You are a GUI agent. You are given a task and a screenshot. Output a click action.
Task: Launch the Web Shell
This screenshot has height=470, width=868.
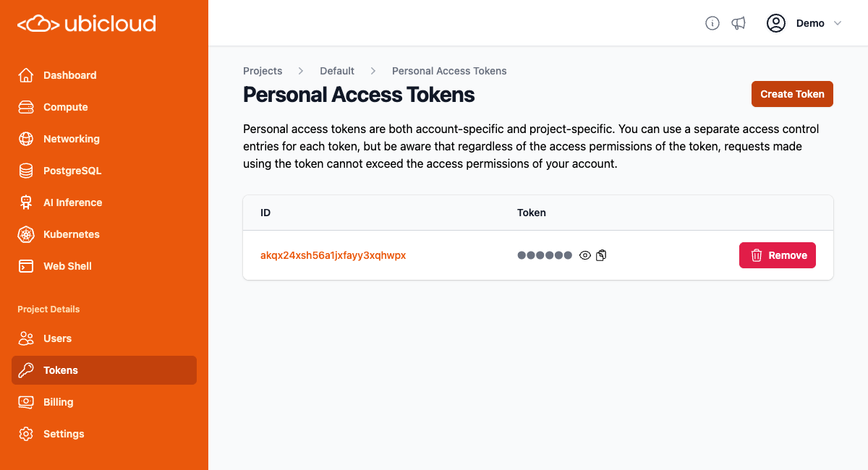[67, 266]
